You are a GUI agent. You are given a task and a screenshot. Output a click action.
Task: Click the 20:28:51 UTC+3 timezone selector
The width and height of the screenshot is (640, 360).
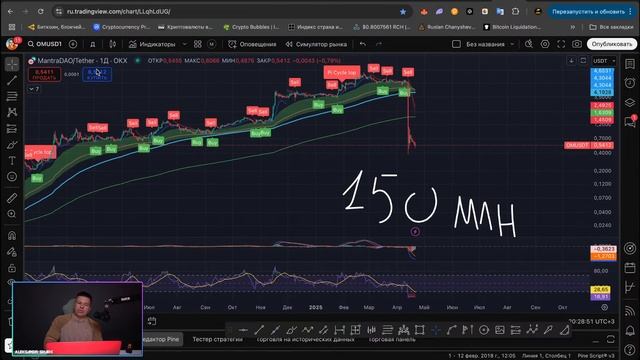(591, 322)
